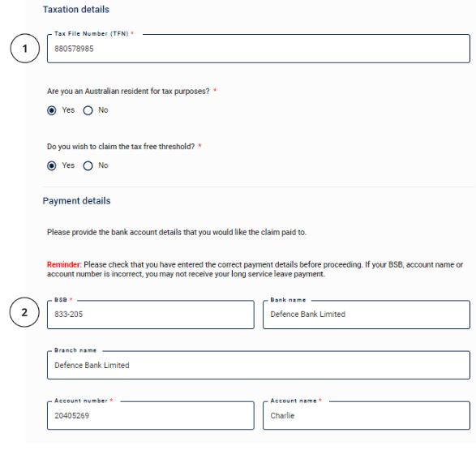Click the Branch name field
This screenshot has height=450, width=476.
point(259,365)
